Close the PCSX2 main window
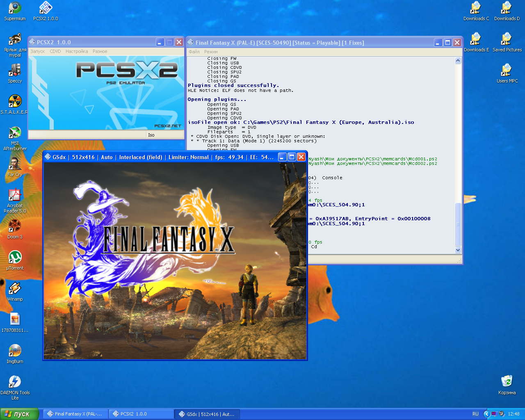Viewport: 525px width, 420px height. [x=179, y=42]
